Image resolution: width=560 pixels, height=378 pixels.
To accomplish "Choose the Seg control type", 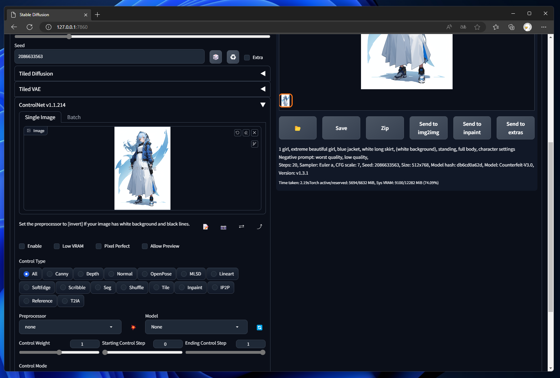I will pyautogui.click(x=103, y=288).
